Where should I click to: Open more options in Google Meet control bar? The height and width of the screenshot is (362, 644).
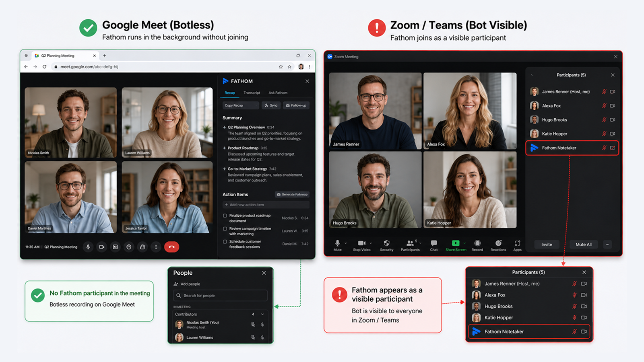point(156,247)
